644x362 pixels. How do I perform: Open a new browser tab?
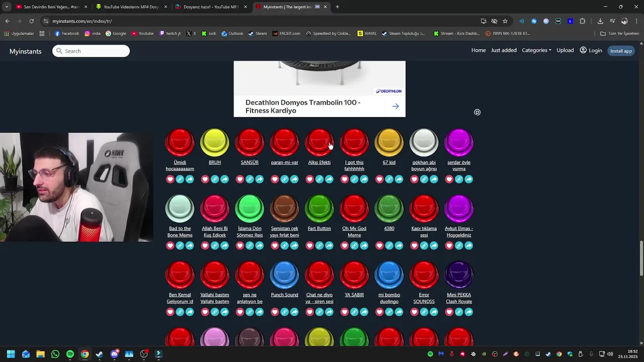click(337, 7)
